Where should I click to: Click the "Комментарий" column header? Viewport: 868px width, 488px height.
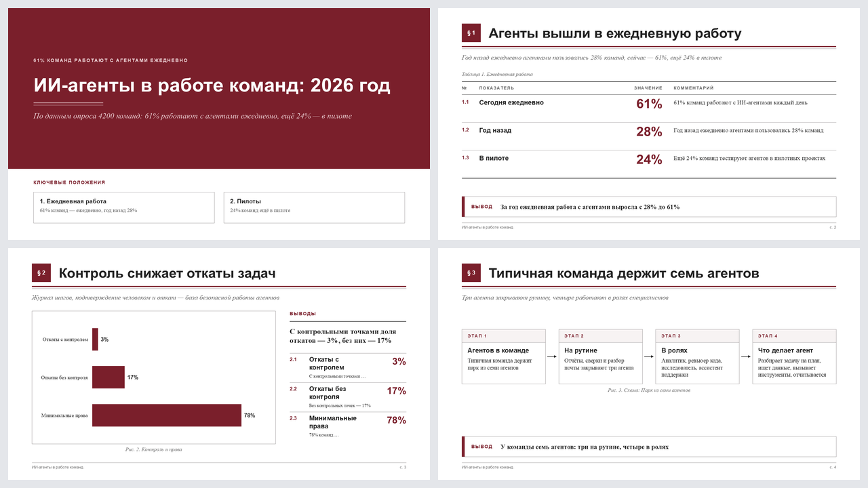[694, 88]
